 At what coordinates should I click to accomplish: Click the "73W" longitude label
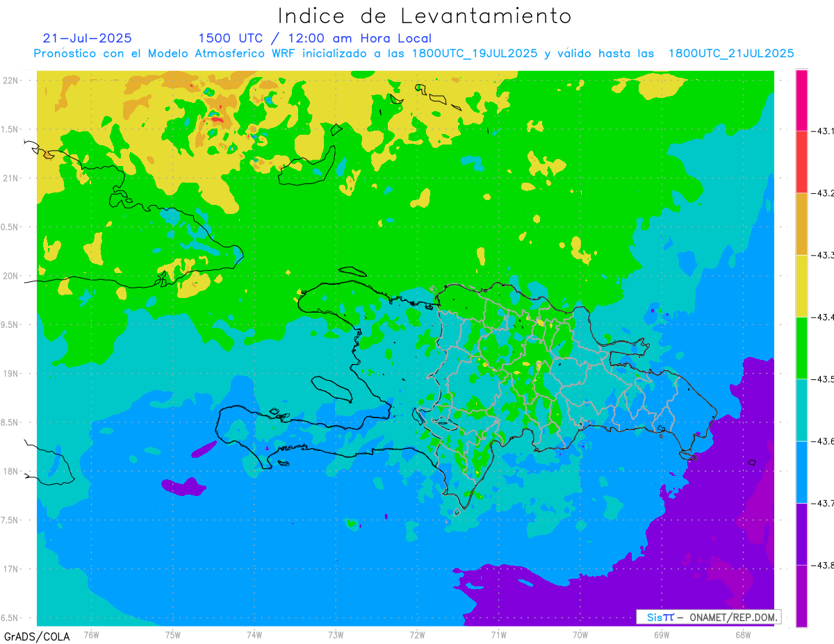click(336, 634)
